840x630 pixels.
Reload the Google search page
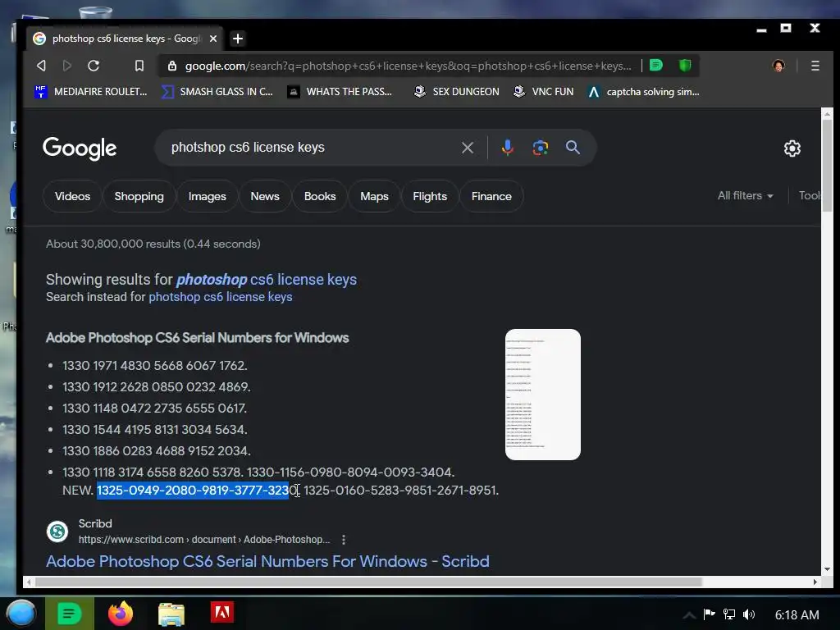tap(94, 66)
